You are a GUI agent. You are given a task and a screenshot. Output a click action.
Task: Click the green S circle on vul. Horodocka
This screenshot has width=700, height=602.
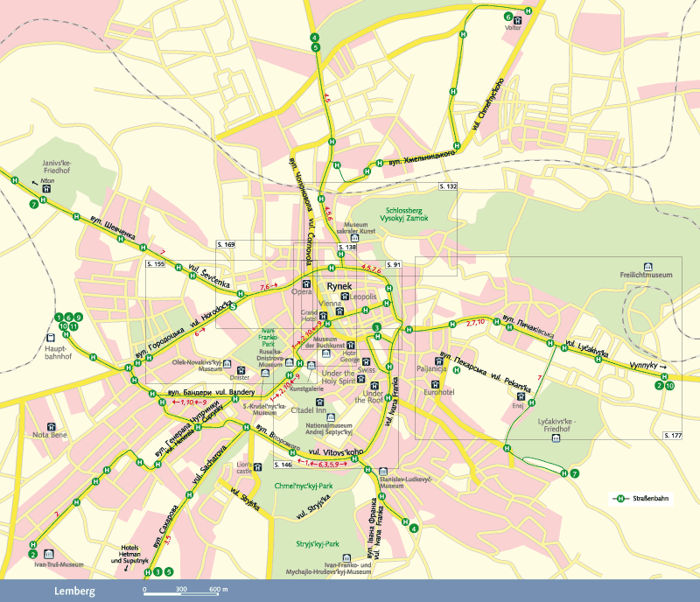[232, 306]
